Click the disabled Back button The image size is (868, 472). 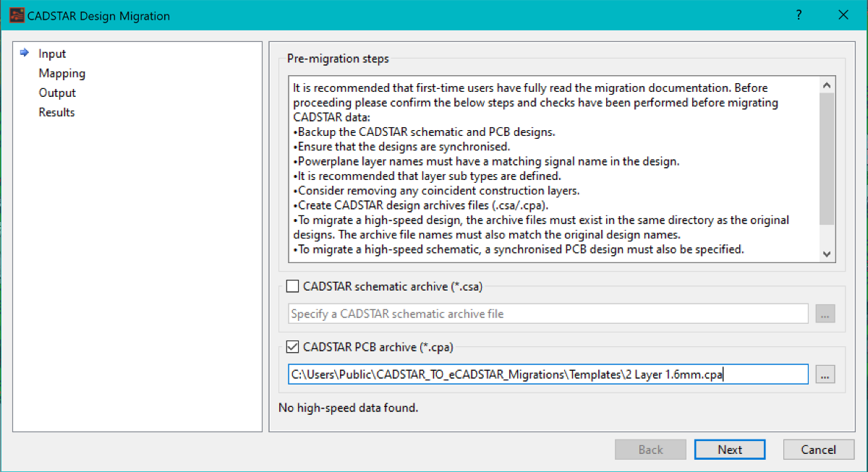[650, 449]
